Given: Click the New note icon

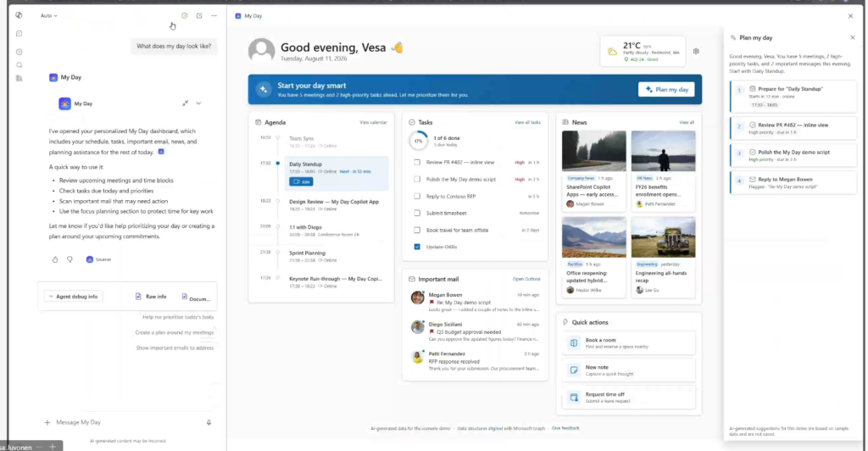Looking at the screenshot, I should pyautogui.click(x=574, y=370).
